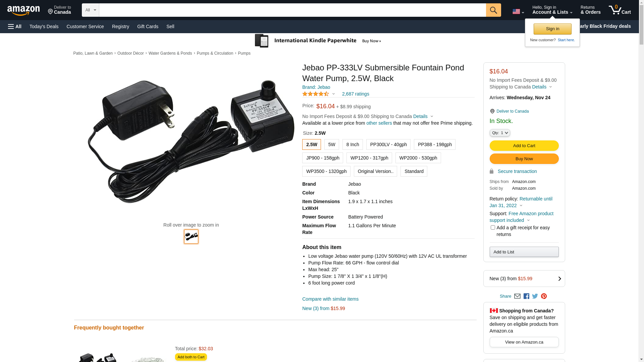Image resolution: width=644 pixels, height=362 pixels.
Task: Open the All search category dropdown
Action: tap(91, 10)
